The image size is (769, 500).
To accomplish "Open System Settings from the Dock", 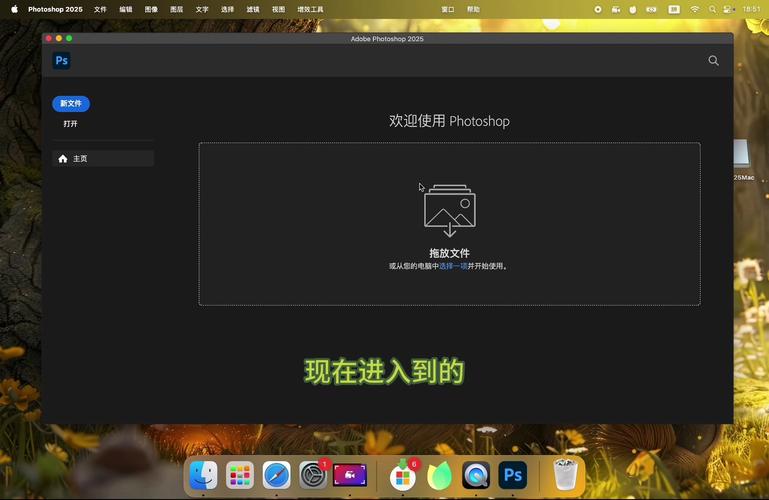I will tap(313, 475).
